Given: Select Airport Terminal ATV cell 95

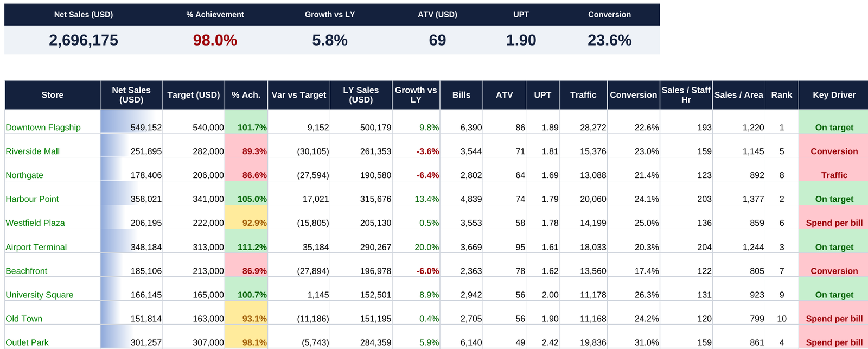Looking at the screenshot, I should [505, 241].
